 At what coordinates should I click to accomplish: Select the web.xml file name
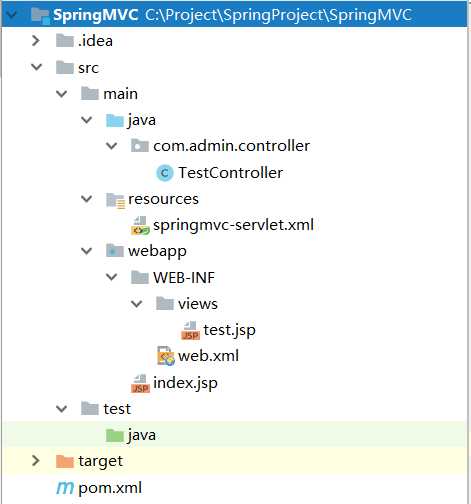(208, 356)
